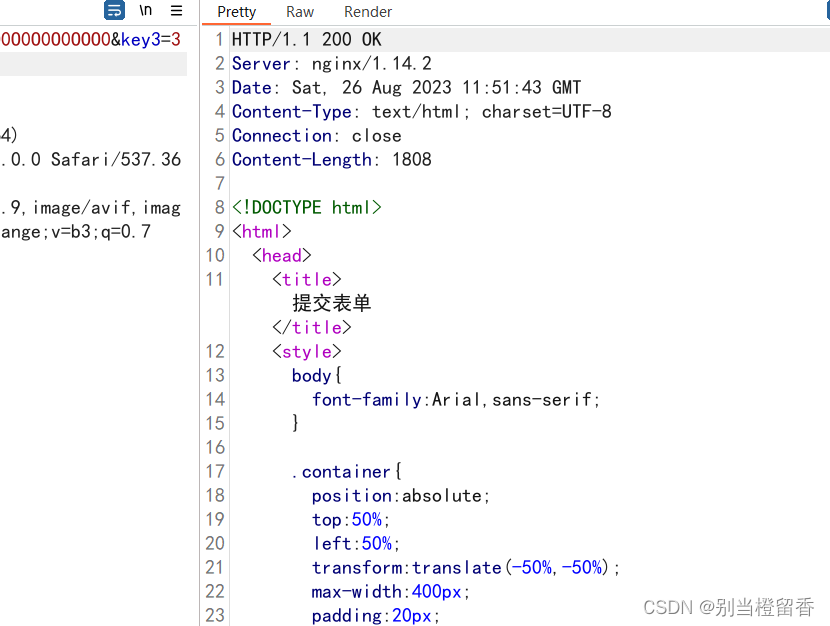The width and height of the screenshot is (830, 626).
Task: Click the closing title tag
Action: (312, 328)
